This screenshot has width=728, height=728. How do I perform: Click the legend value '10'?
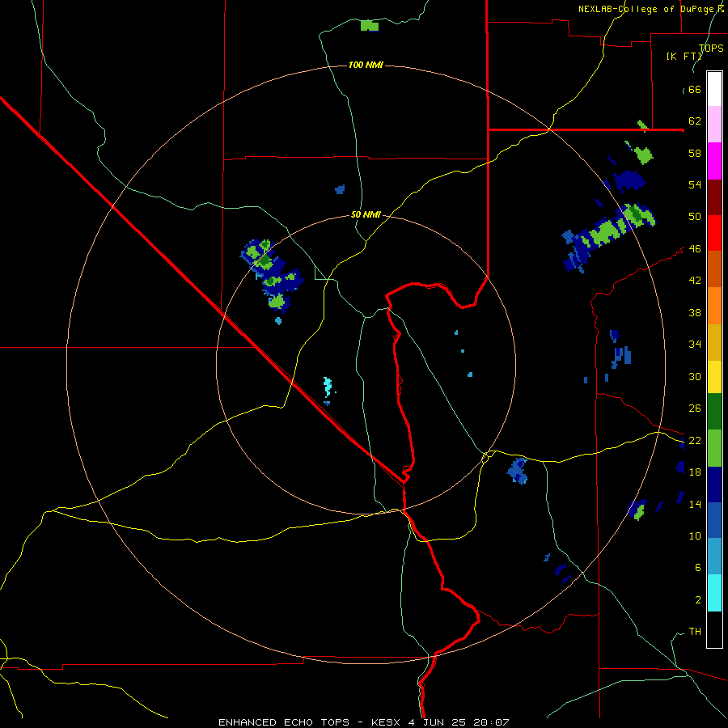pos(695,535)
